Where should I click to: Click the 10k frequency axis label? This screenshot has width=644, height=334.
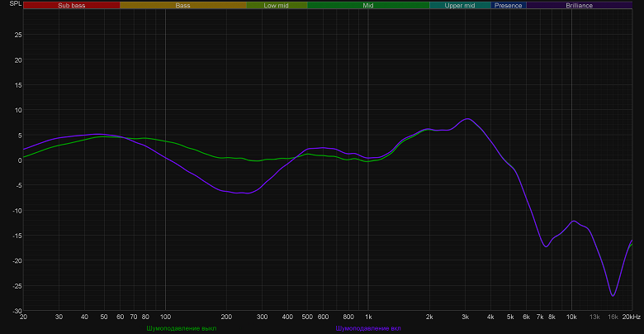pyautogui.click(x=571, y=317)
